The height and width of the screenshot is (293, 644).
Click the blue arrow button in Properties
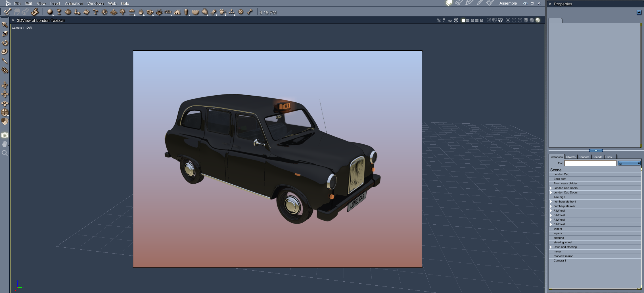click(639, 12)
